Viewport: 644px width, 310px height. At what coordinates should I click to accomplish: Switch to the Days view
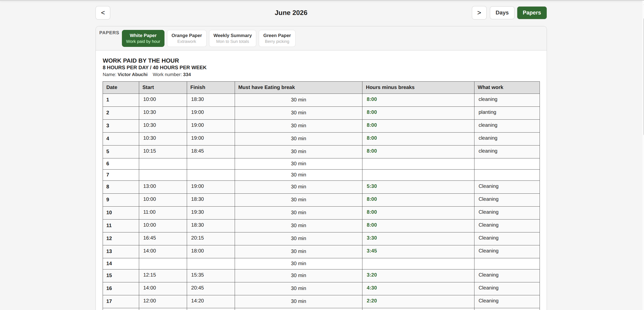pos(502,13)
